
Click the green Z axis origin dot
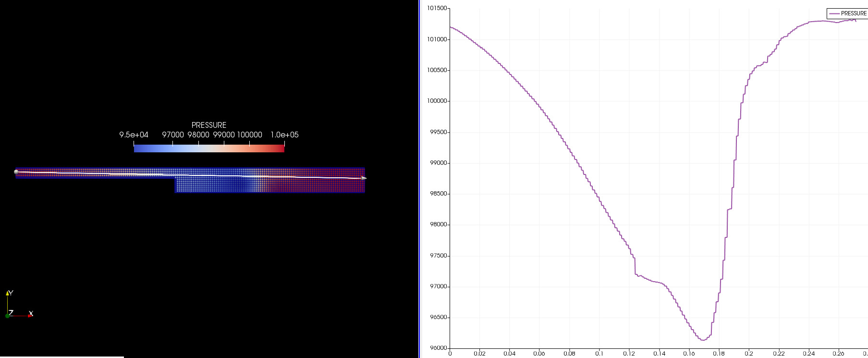[x=8, y=316]
